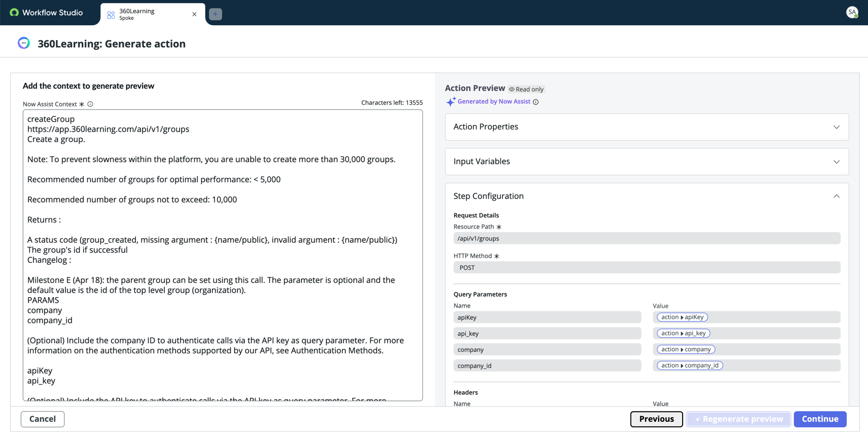Click info icon beside Generated by Now Assist
Viewport: 868px width, 435px height.
pyautogui.click(x=536, y=102)
